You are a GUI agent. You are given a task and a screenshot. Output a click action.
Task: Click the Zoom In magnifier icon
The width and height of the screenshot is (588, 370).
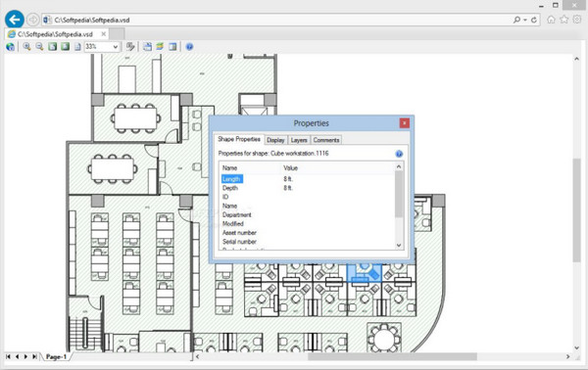(x=26, y=47)
